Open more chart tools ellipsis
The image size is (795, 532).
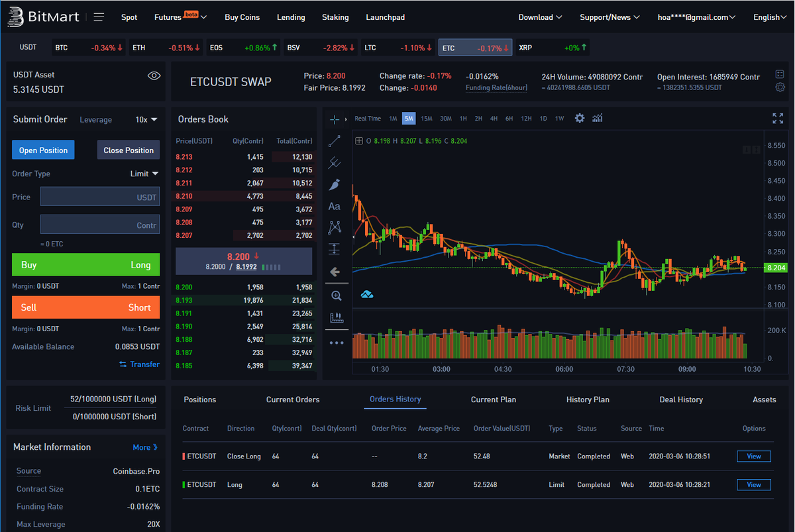(336, 343)
